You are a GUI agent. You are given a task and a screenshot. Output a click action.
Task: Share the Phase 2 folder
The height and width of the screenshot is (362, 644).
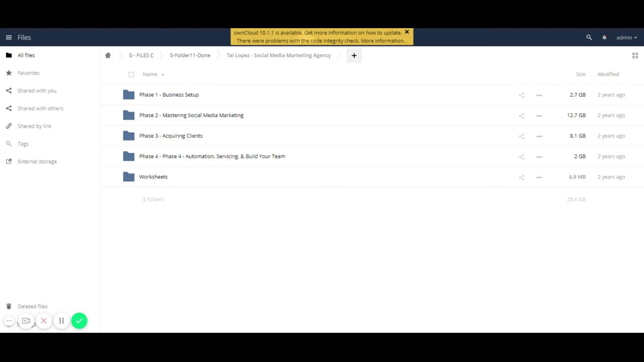point(521,116)
